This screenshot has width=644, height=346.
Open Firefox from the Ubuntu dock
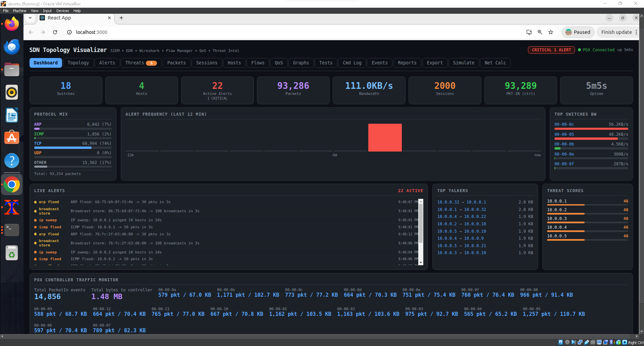[x=12, y=24]
